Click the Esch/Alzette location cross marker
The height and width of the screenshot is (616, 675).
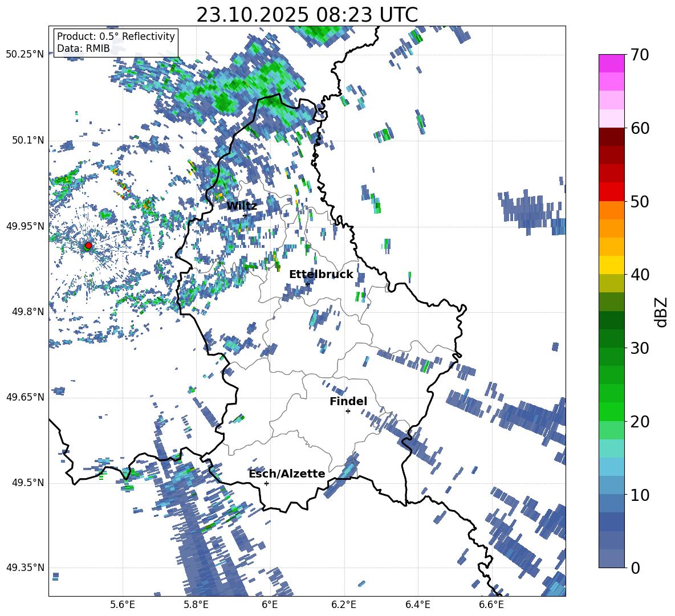266,483
